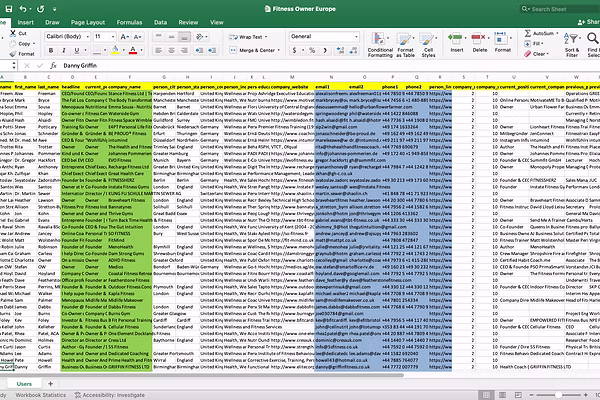600x400 pixels.
Task: Undo the last action
Action: tap(23, 8)
